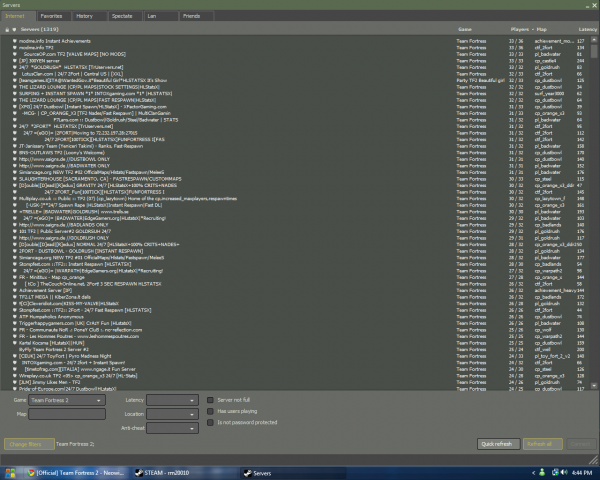Click the green user tray icon
This screenshot has width=600, height=480.
[x=542, y=473]
